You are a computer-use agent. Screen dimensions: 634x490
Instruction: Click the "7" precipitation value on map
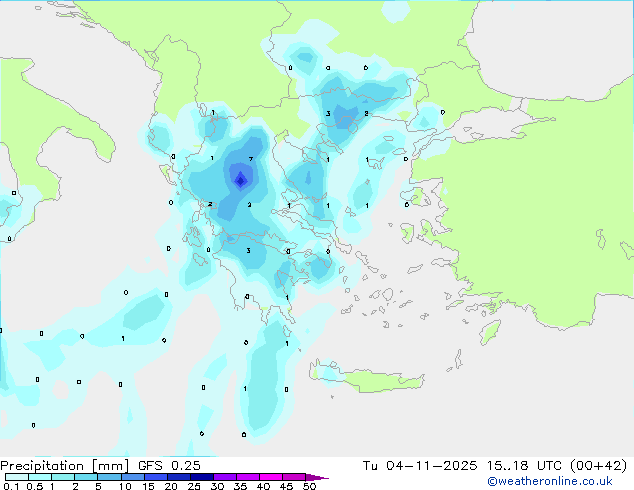point(251,159)
